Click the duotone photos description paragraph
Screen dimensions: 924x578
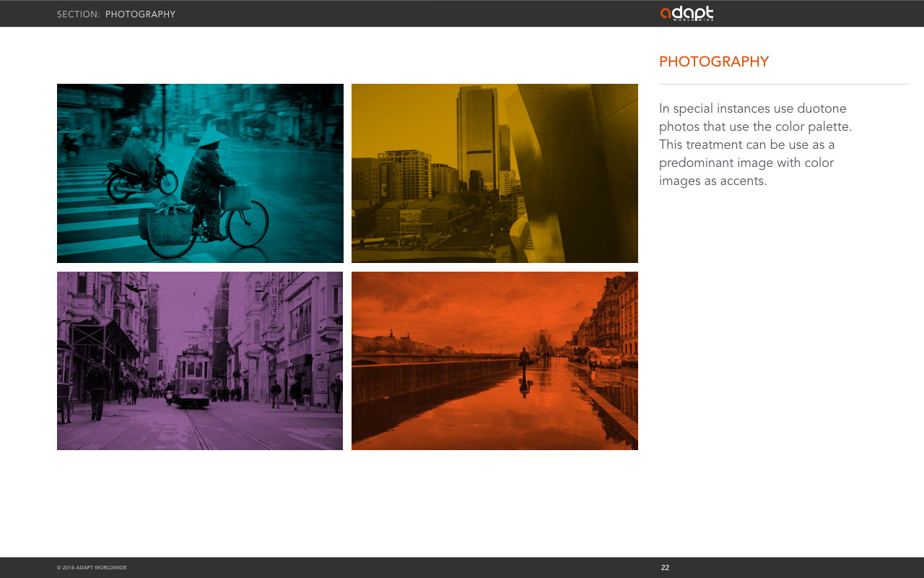[756, 144]
